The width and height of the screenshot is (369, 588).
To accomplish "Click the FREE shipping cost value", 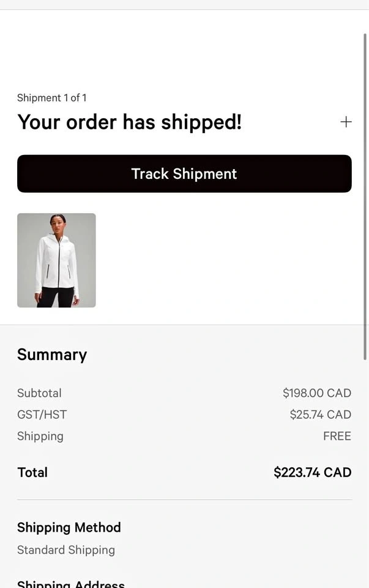I will click(x=337, y=436).
